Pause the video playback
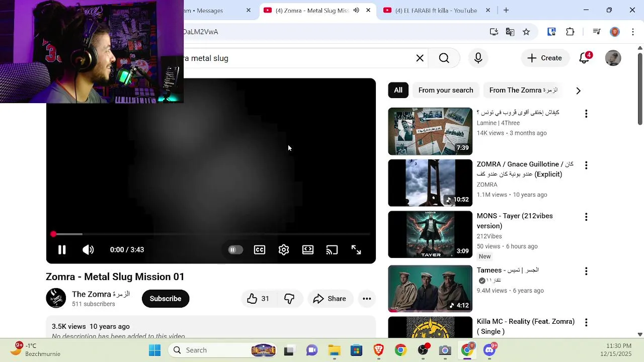644x362 pixels. click(62, 250)
